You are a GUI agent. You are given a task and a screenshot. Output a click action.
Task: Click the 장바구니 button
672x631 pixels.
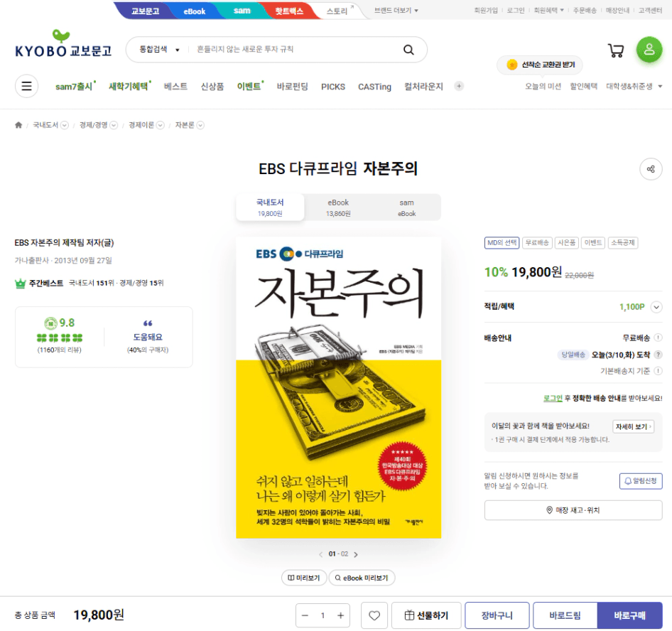[x=497, y=615]
